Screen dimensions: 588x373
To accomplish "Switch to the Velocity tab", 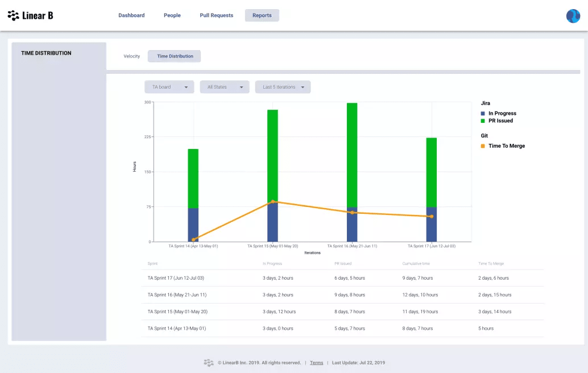I will (x=131, y=56).
